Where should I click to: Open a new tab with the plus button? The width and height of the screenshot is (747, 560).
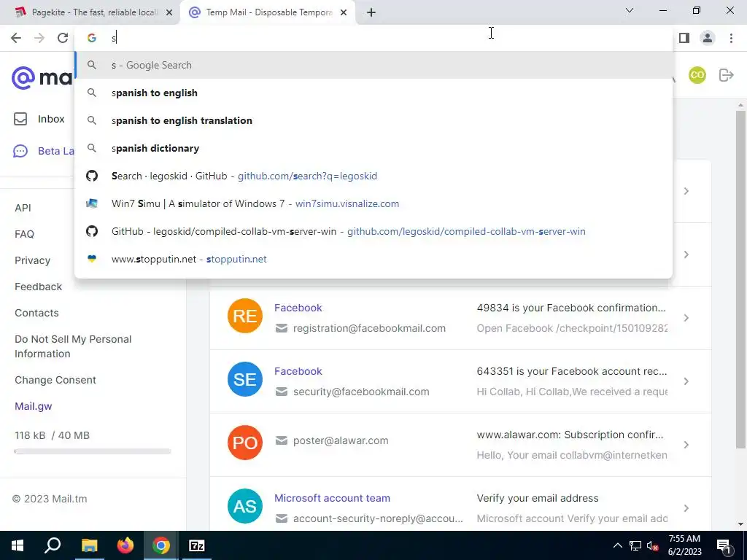click(371, 12)
